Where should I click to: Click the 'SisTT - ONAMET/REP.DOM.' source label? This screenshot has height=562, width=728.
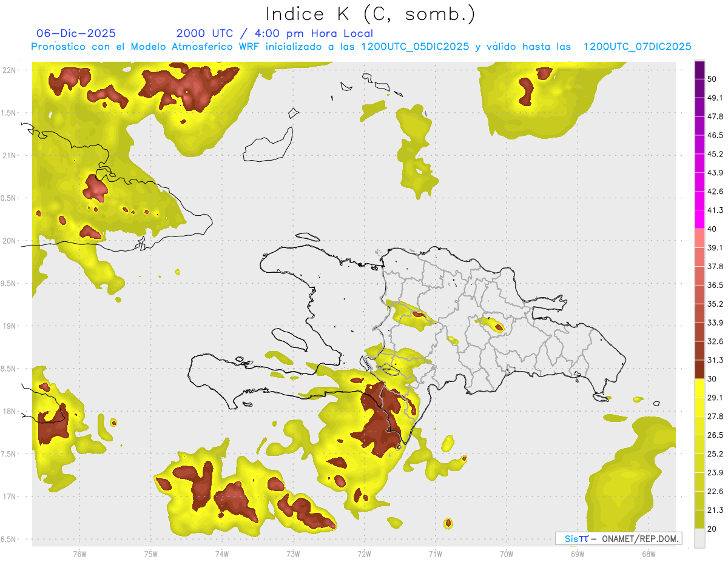(x=619, y=538)
